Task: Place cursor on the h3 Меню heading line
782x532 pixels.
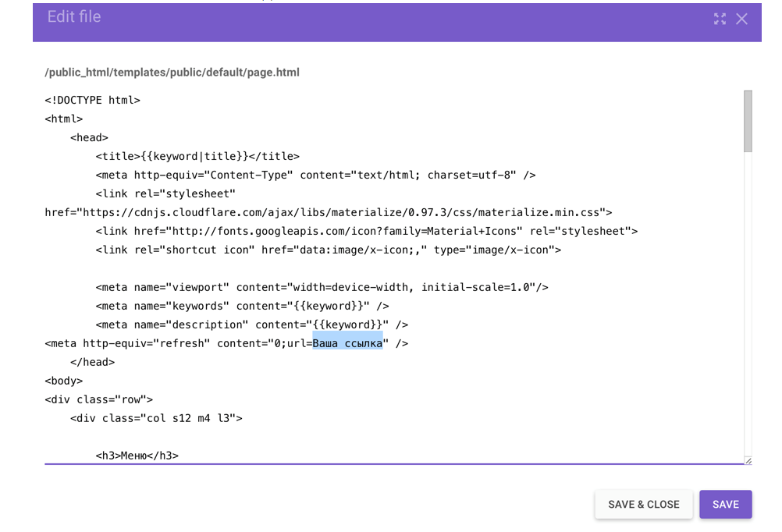Action: pos(137,456)
